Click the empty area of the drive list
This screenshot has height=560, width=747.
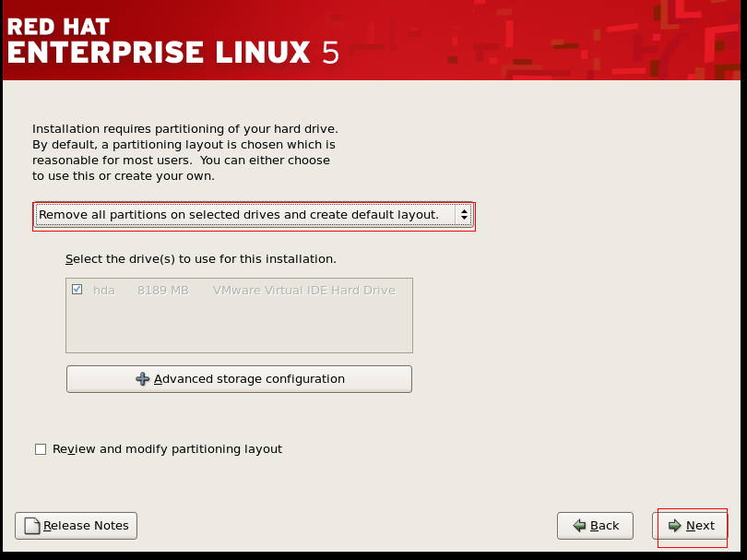click(240, 328)
